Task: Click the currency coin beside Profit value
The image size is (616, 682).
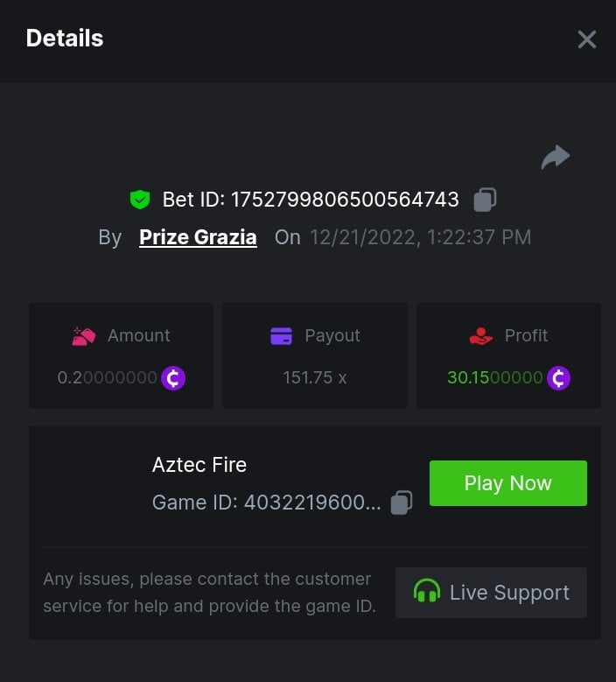Action: (558, 377)
